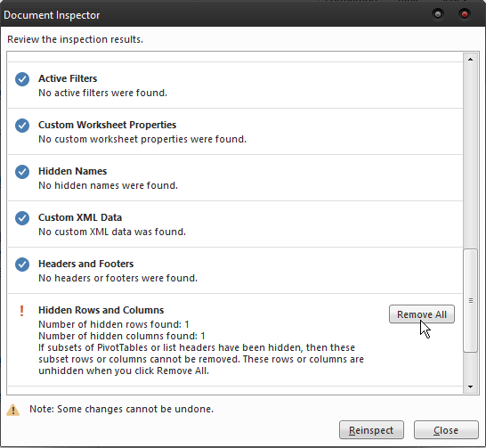Select the Hidden Rows and Columns heading
Viewport: 486px width, 448px height.
point(101,310)
